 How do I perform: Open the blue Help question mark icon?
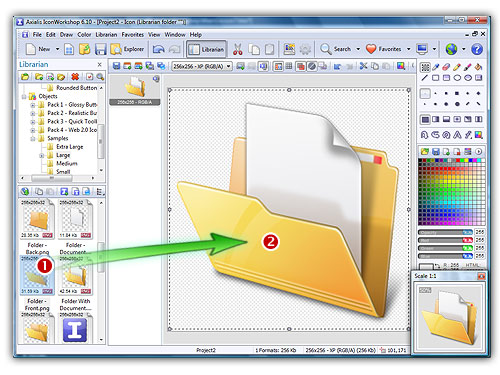tap(477, 49)
